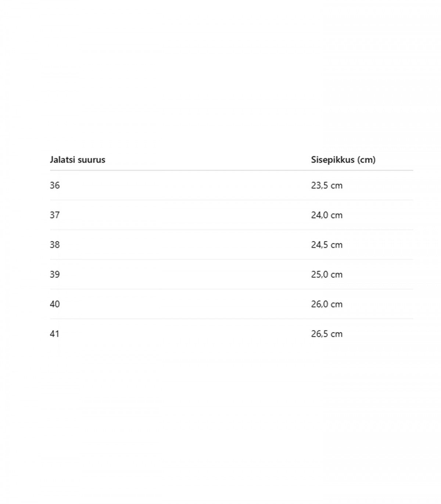Click the 26,5 cm inner length value
Viewport: 441px width, 504px height.
click(x=327, y=334)
